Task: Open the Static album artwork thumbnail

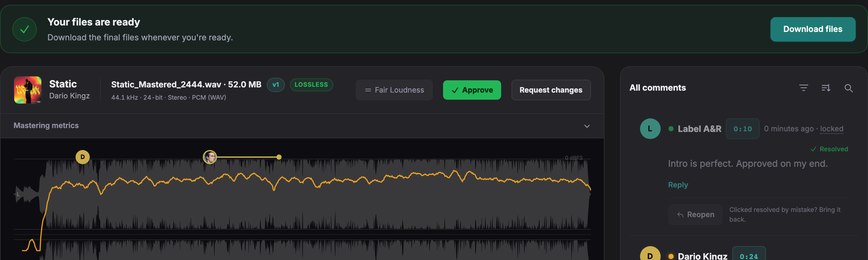Action: (x=28, y=90)
